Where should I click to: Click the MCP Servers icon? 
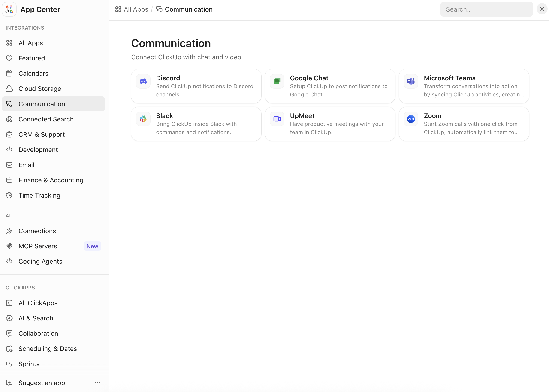9,246
